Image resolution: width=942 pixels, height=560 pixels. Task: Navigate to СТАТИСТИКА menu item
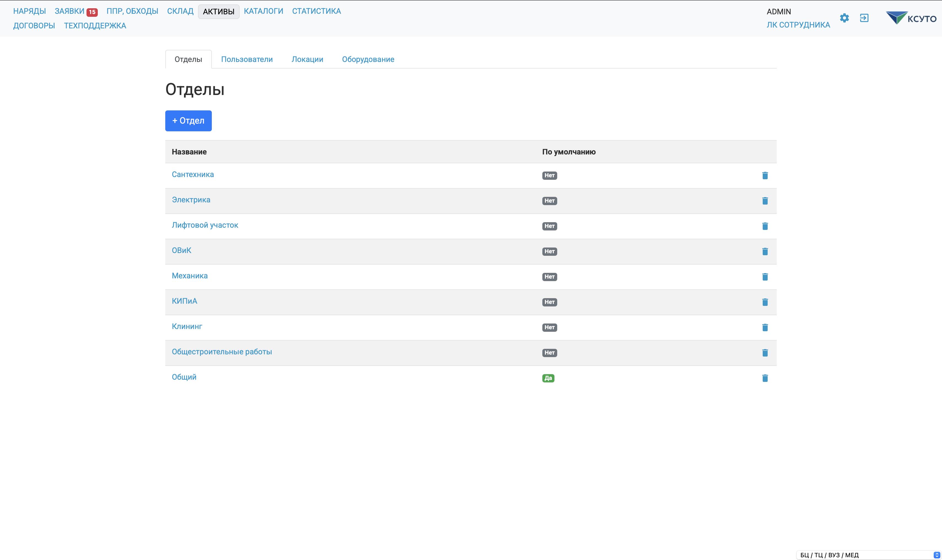click(316, 11)
